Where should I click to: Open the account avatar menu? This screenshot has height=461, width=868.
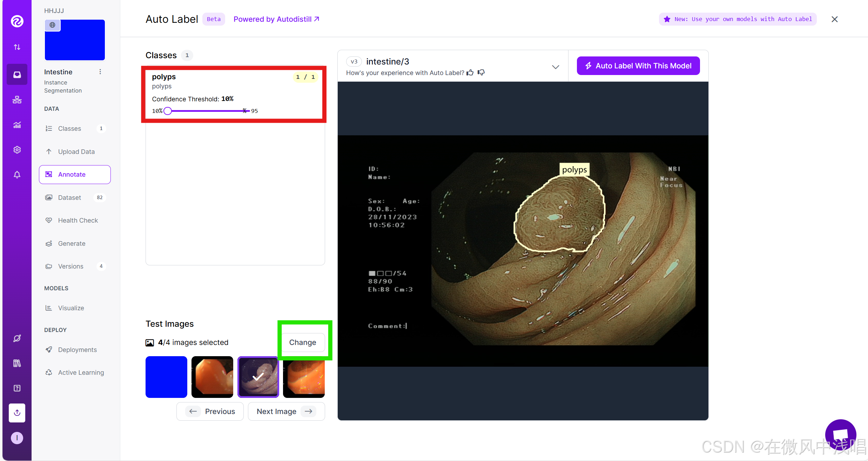click(17, 438)
